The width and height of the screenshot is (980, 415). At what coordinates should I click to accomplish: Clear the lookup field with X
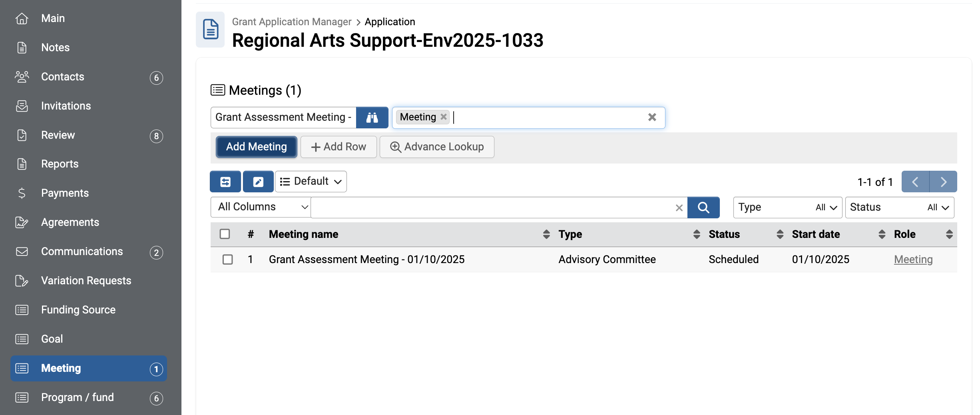point(652,117)
